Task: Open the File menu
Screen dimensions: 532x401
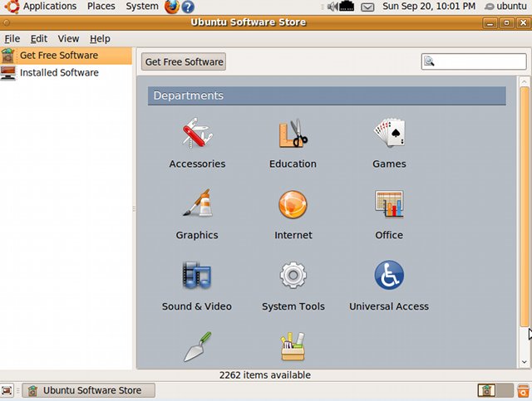Action: [12, 39]
